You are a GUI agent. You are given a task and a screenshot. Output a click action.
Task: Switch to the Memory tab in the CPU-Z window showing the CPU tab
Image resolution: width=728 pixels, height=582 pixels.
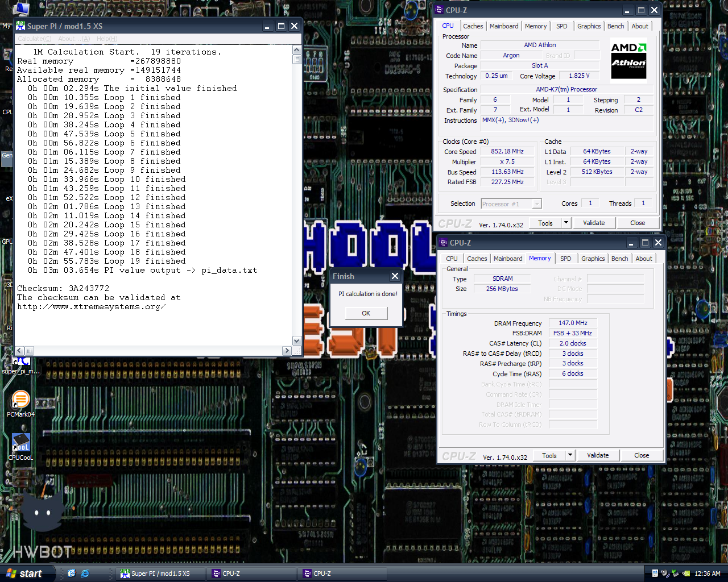pyautogui.click(x=536, y=26)
